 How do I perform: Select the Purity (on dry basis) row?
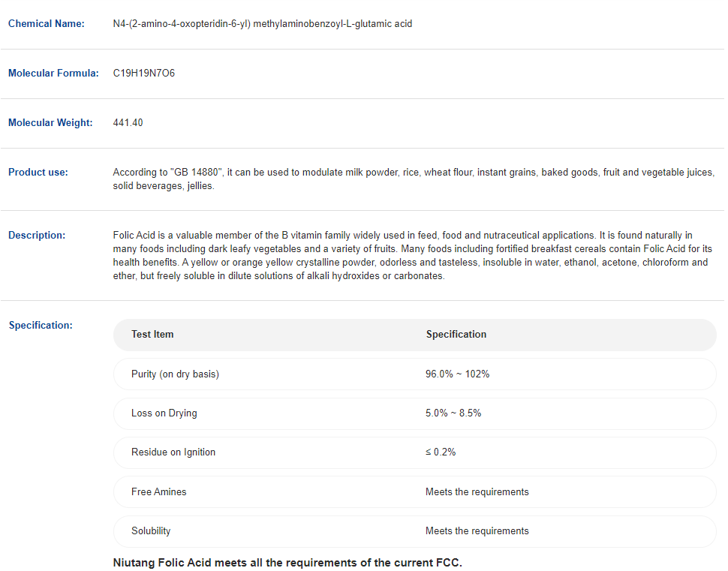click(x=414, y=374)
